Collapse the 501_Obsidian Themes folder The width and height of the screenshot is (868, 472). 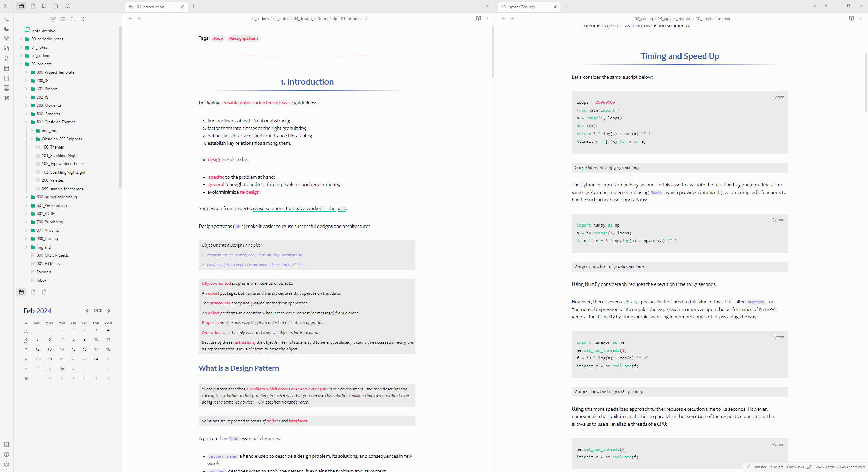tap(26, 122)
